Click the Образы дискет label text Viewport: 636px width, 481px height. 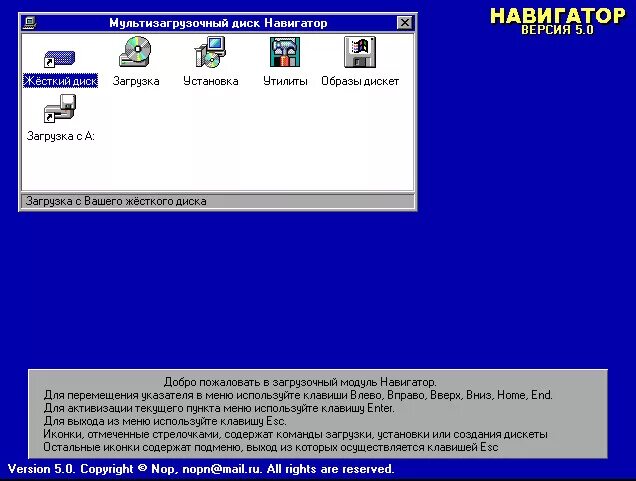360,81
